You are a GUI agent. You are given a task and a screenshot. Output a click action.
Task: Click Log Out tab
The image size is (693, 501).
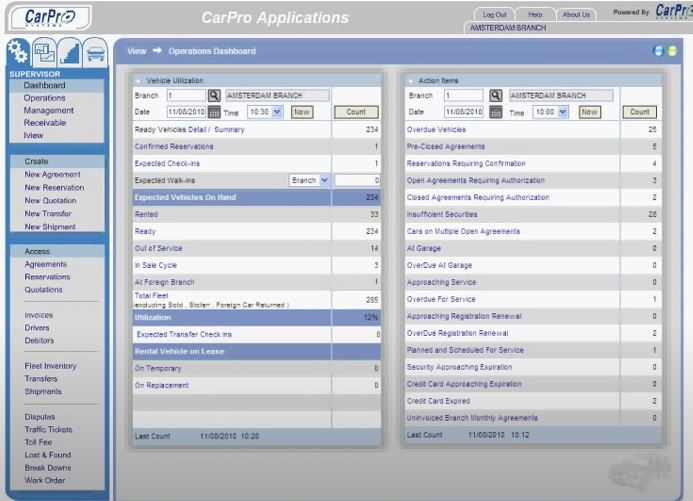pos(494,15)
